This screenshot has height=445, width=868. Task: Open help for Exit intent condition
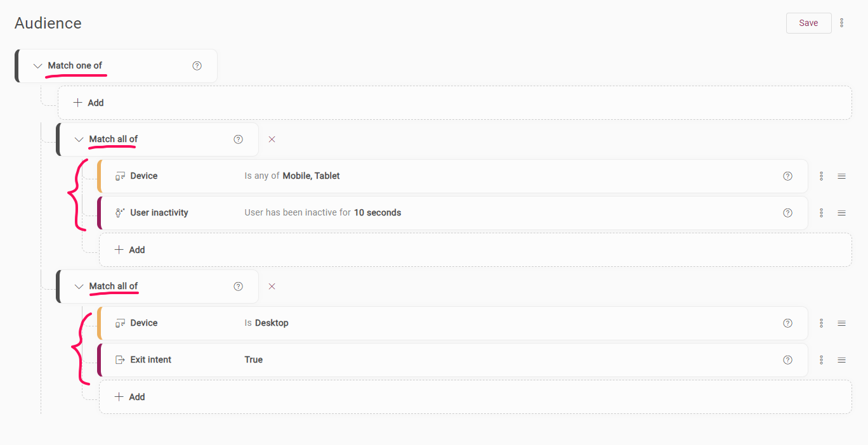(787, 360)
